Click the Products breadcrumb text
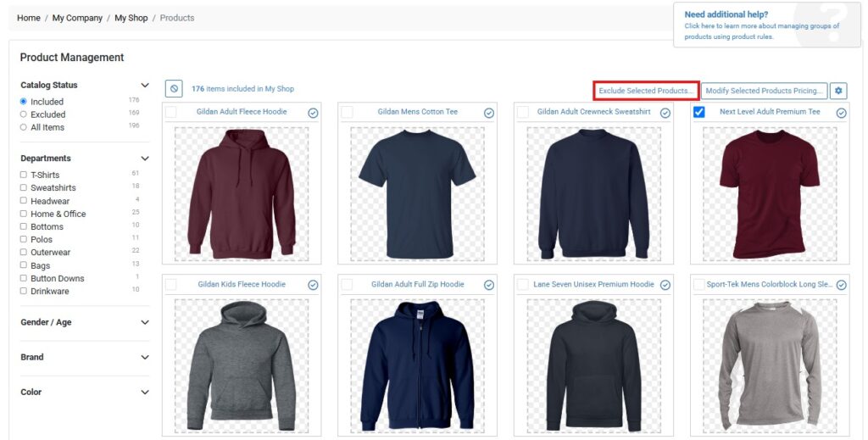Viewport: 868px width, 440px height. click(x=177, y=18)
